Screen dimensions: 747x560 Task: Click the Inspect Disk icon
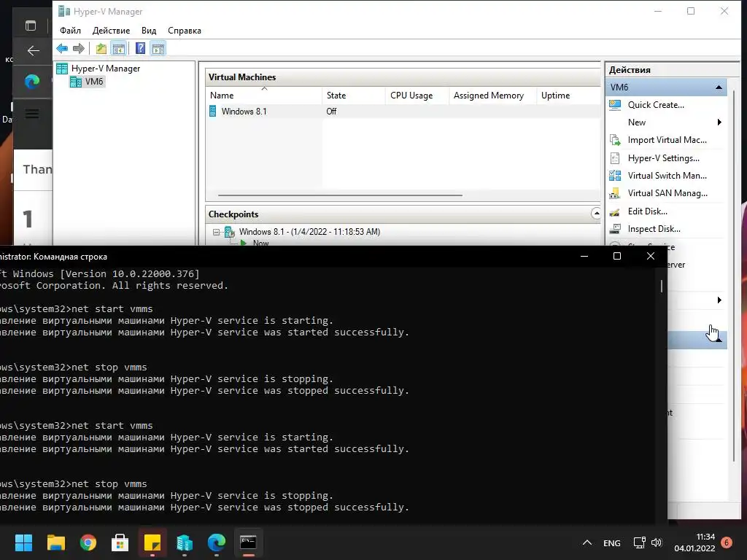[615, 229]
